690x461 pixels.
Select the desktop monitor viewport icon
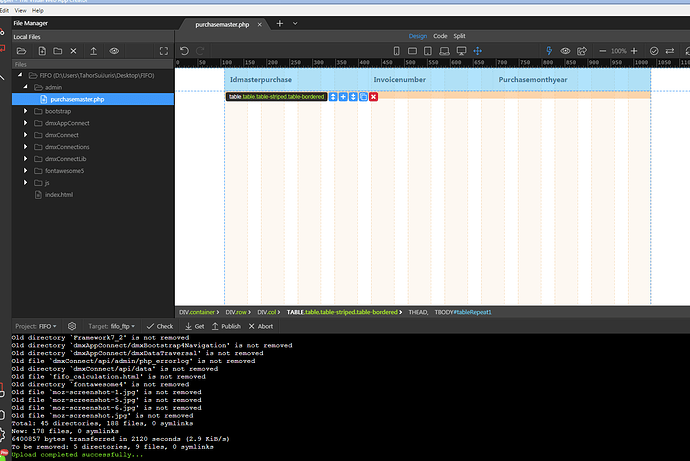click(x=461, y=51)
